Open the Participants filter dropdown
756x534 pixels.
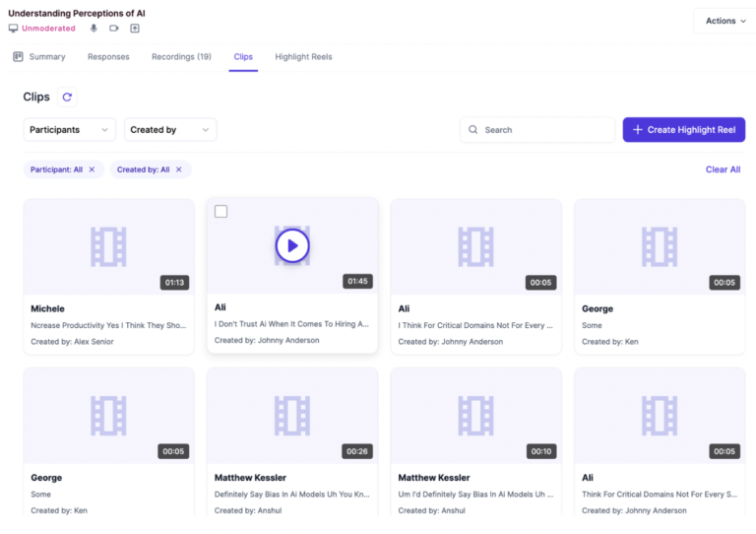[x=69, y=130]
